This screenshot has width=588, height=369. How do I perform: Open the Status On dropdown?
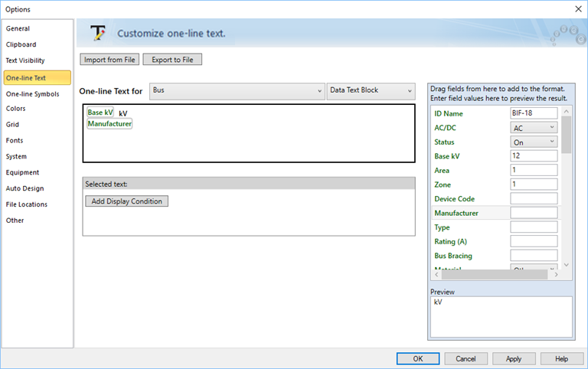534,142
